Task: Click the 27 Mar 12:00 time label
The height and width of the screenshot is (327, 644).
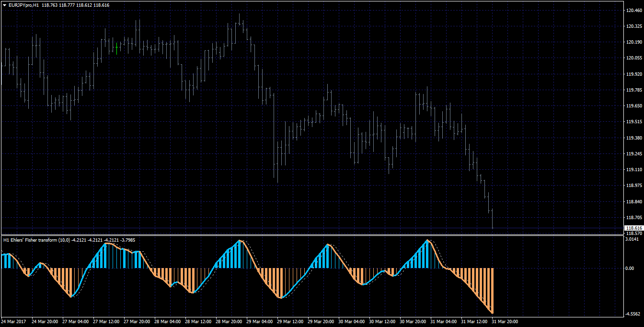Action: coord(107,322)
